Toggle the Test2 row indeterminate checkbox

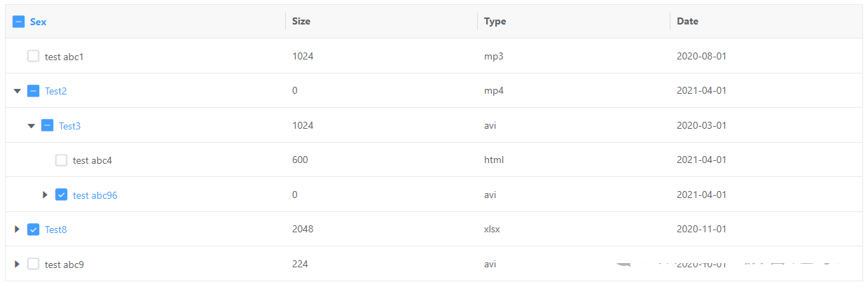[33, 91]
